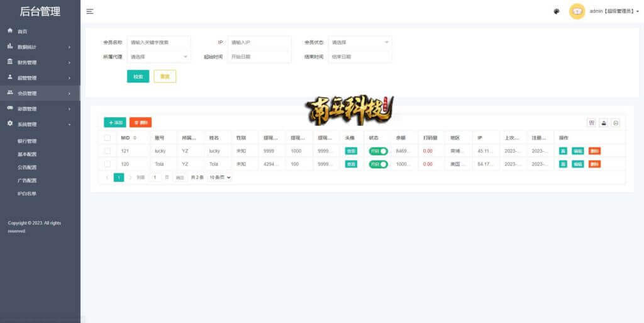Toggle the 开启 status switch for lucky
Screen dimensions: 644x323
[378, 151]
